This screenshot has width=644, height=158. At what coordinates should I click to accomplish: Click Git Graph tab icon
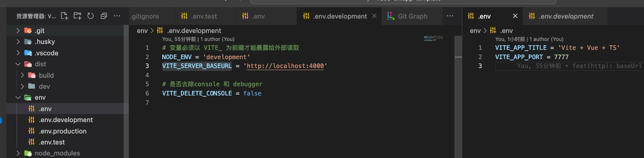391,16
